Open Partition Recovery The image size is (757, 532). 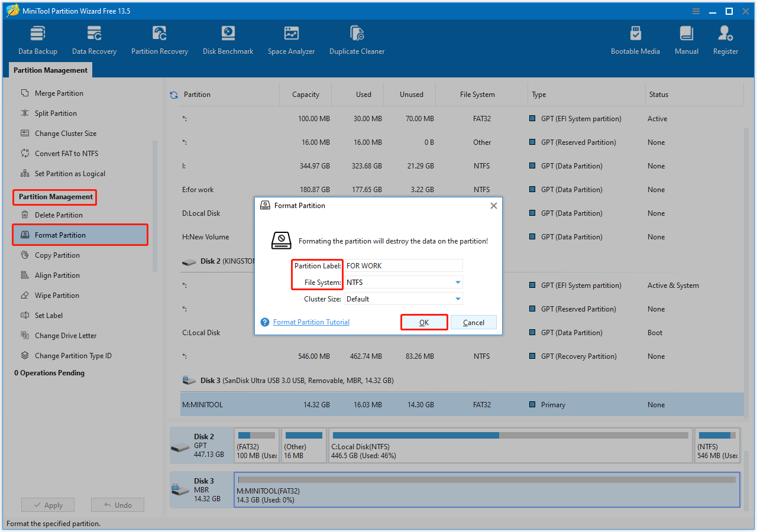pos(159,38)
